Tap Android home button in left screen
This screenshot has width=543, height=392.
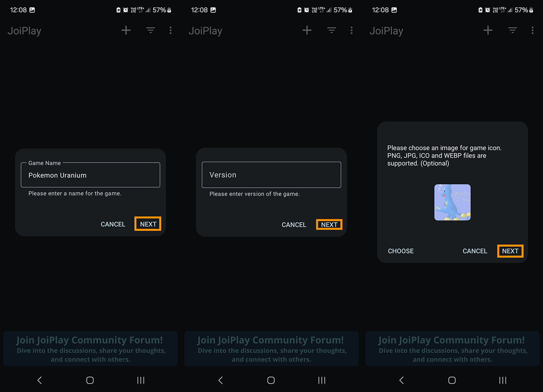pos(90,380)
